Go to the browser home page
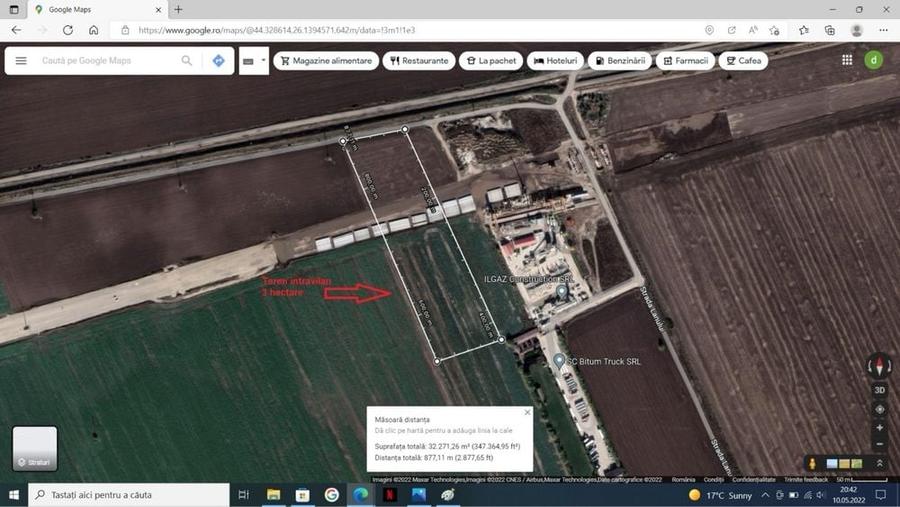Screen dimensions: 900x507 [94, 30]
